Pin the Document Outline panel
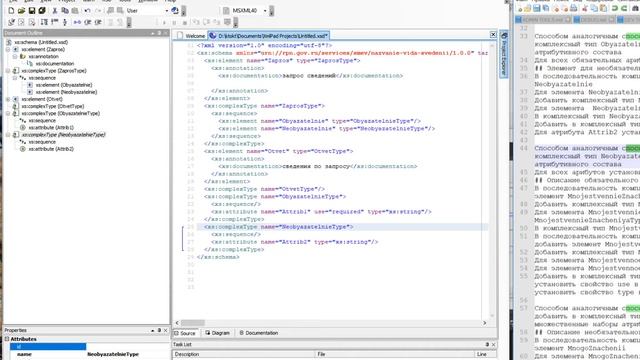Image resolution: width=640 pixels, height=360 pixels. [x=159, y=33]
